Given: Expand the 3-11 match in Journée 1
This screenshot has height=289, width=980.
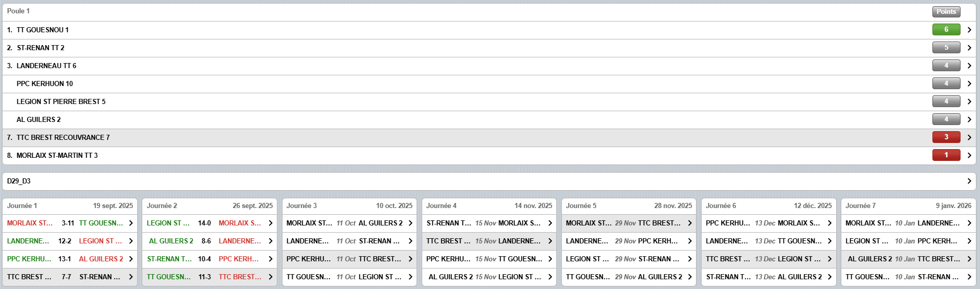Looking at the screenshot, I should 131,223.
